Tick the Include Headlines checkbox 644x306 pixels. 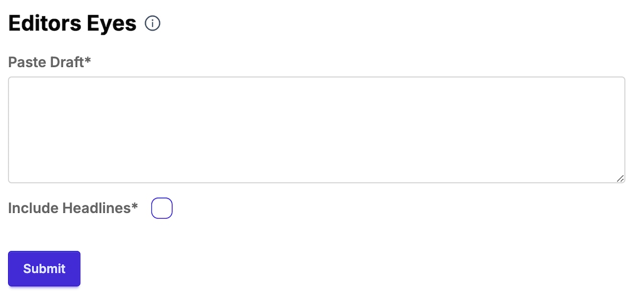[162, 208]
